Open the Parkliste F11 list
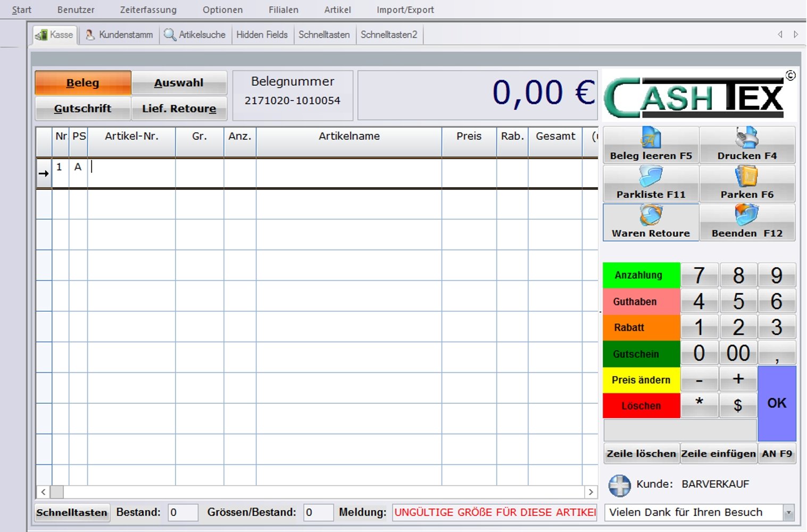 click(x=651, y=184)
